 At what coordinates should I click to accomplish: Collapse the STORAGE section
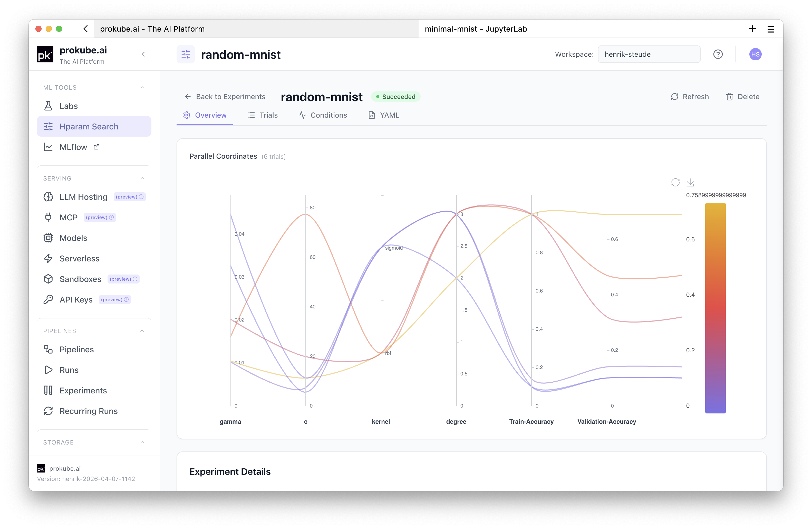click(142, 442)
